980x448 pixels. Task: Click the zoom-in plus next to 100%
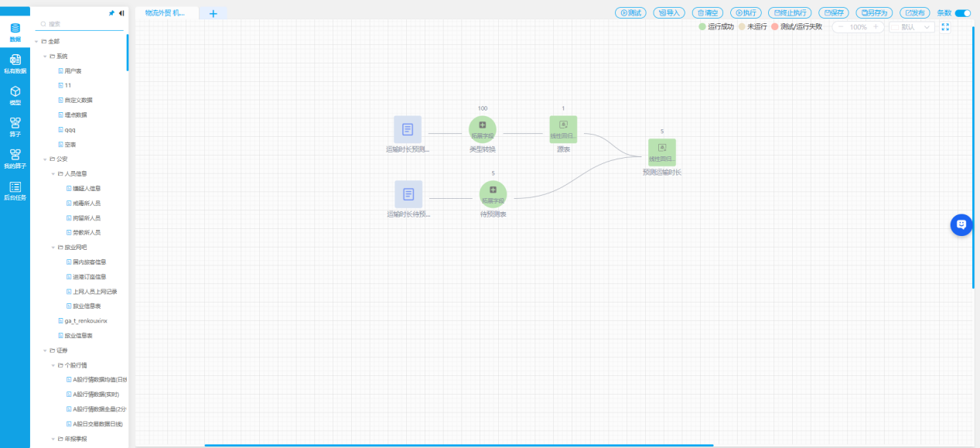(876, 27)
